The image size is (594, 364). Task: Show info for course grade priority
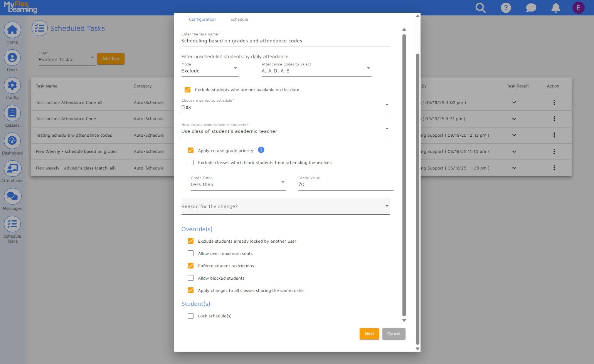coord(261,150)
